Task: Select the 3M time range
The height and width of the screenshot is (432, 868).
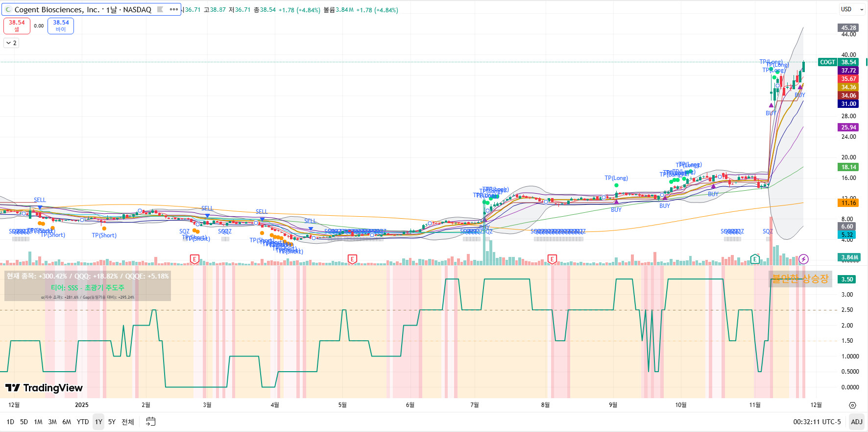Action: coord(52,422)
